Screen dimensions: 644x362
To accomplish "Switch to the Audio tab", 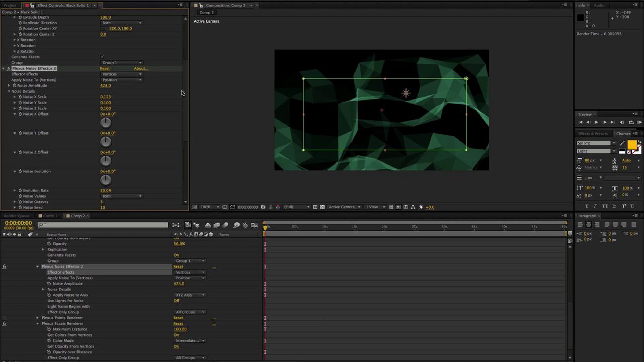I will pos(599,5).
